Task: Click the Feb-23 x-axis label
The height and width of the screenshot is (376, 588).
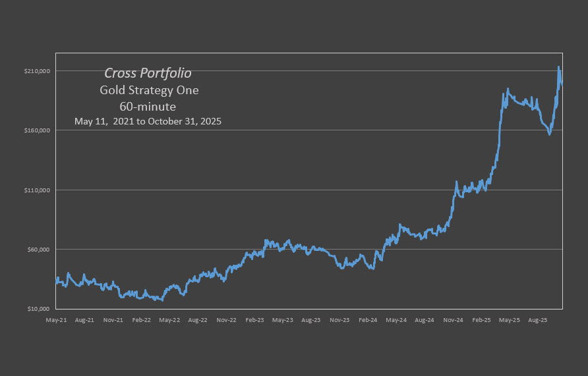Action: click(x=254, y=320)
